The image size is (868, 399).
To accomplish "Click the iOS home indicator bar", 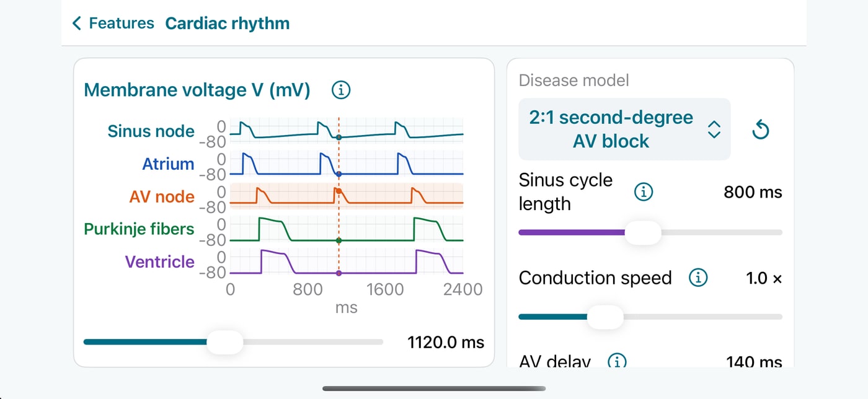I will pos(434,388).
